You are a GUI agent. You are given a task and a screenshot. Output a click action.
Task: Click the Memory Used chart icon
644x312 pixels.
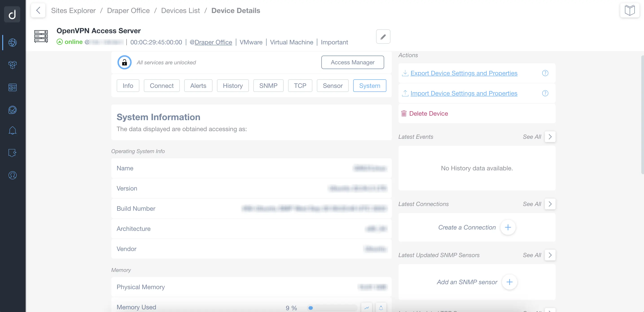(366, 308)
